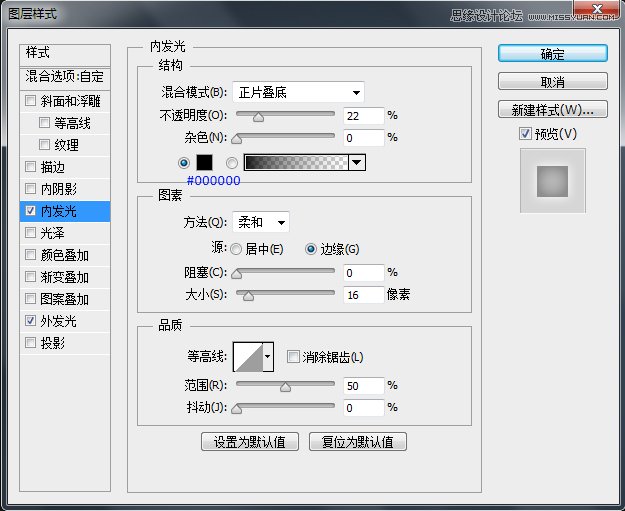The width and height of the screenshot is (625, 511).
Task: Select the gradient color radio button
Action: pyautogui.click(x=233, y=162)
